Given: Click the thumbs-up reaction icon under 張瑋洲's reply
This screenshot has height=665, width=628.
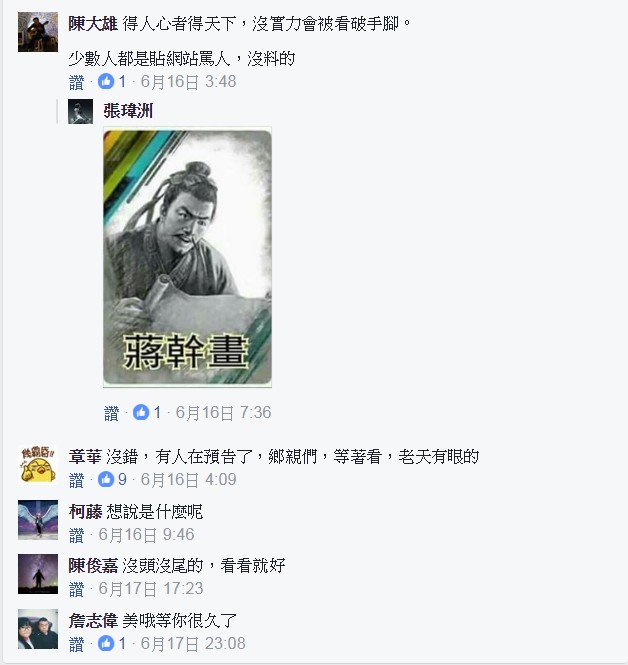Looking at the screenshot, I should click(x=141, y=412).
